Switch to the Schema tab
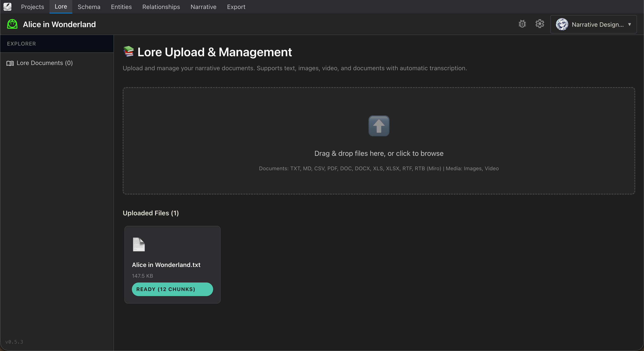644x351 pixels. (x=89, y=7)
